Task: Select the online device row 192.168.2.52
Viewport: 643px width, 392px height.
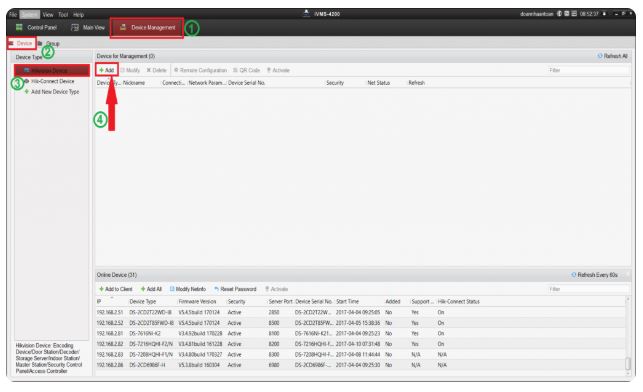Action: tap(360, 323)
